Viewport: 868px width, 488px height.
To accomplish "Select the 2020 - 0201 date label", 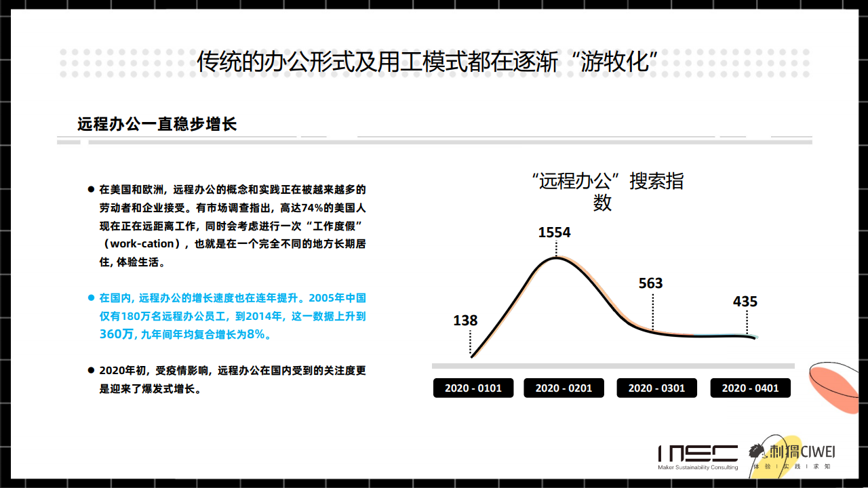I will pyautogui.click(x=564, y=388).
